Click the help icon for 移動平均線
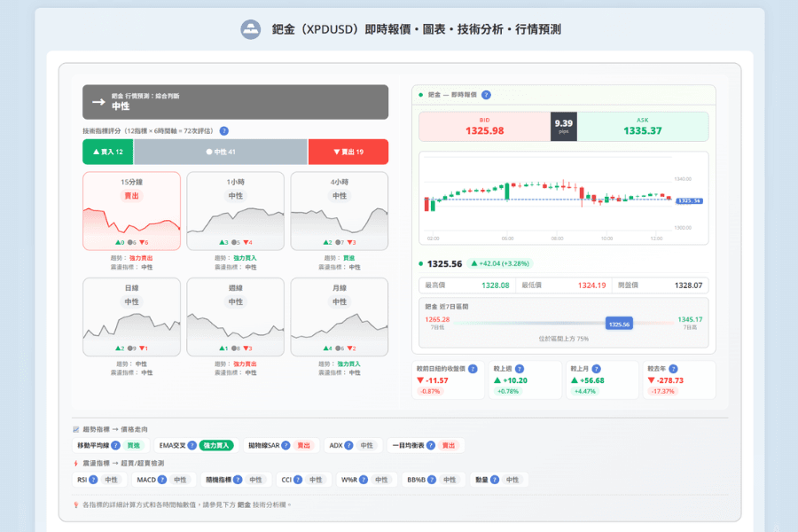The width and height of the screenshot is (798, 532). click(x=115, y=445)
